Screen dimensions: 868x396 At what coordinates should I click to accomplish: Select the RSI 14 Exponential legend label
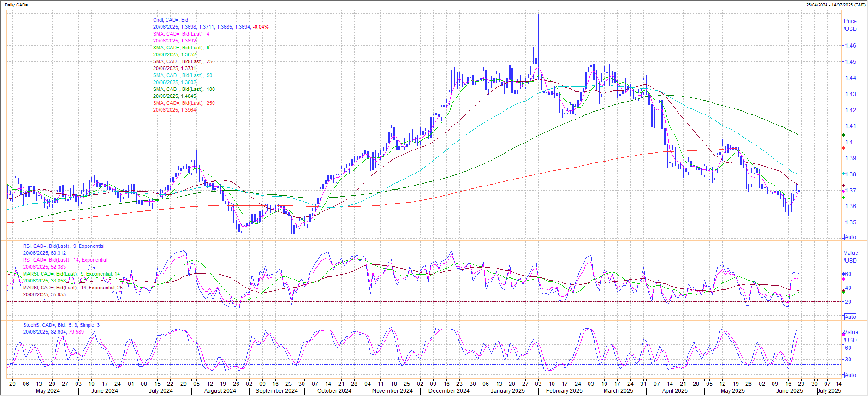pyautogui.click(x=65, y=260)
